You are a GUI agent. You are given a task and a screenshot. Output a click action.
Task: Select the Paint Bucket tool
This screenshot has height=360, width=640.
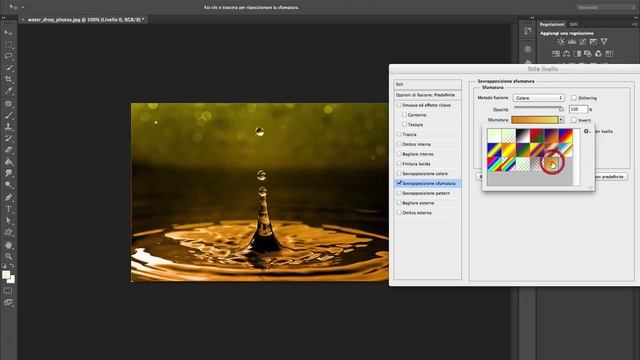[9, 162]
